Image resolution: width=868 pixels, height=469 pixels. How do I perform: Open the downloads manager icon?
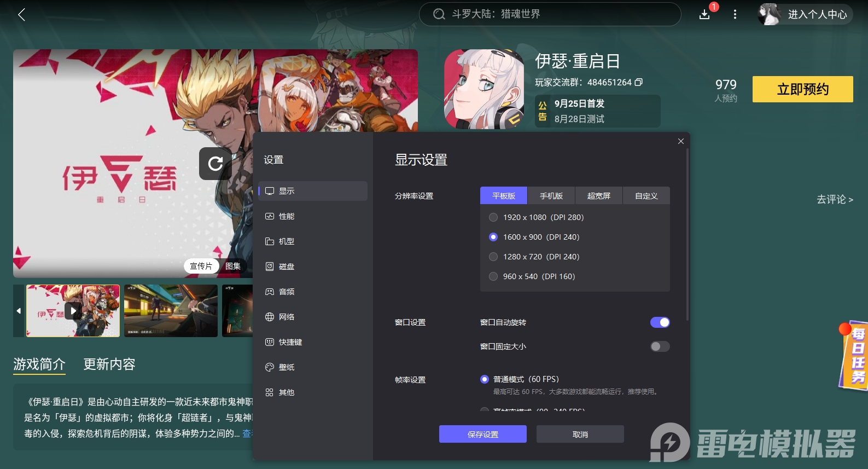704,15
